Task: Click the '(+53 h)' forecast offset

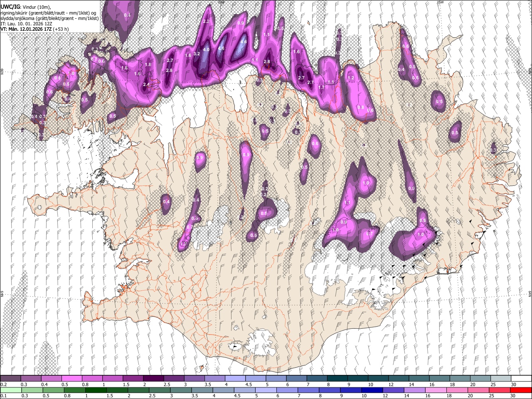Action: pos(61,29)
